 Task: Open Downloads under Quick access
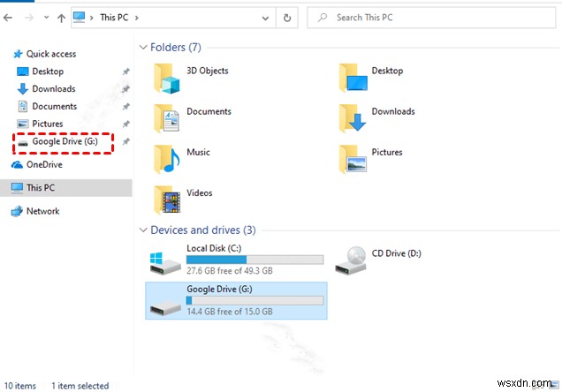pyautogui.click(x=54, y=88)
